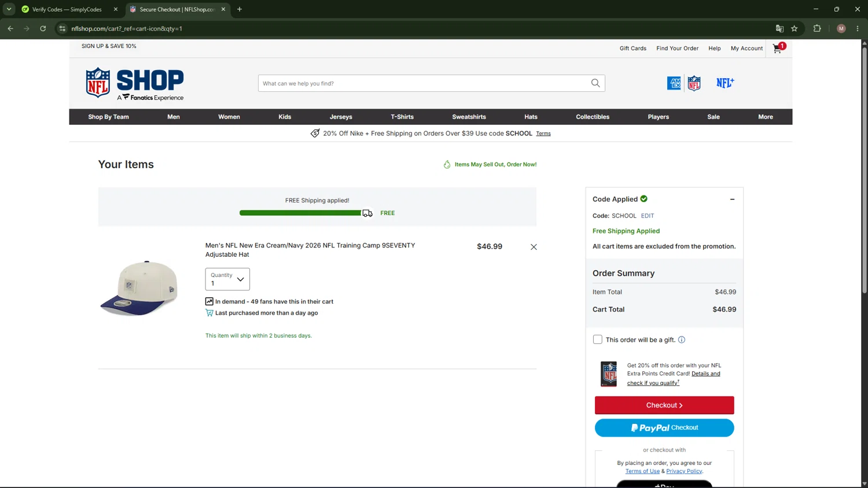View site information icon in address bar
The width and height of the screenshot is (868, 488).
pos(62,28)
